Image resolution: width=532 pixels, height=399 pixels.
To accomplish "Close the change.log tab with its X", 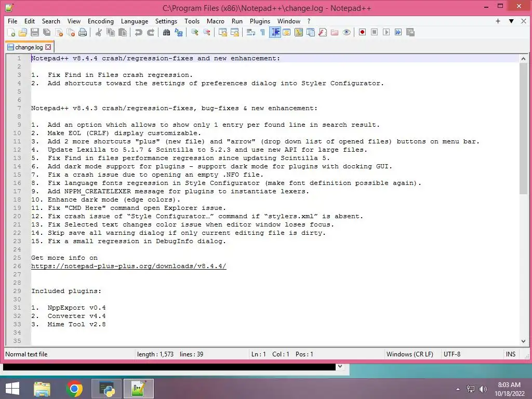I will (48, 47).
